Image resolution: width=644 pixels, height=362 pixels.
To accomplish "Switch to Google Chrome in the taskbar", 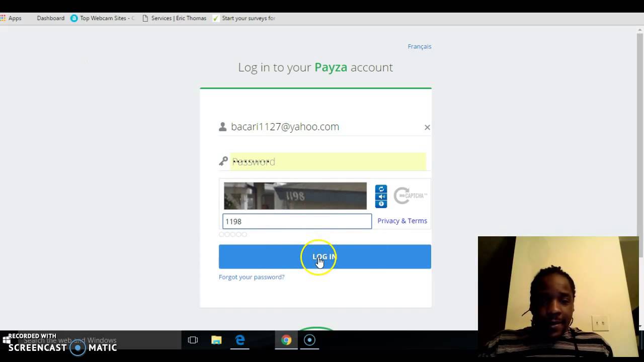I will click(x=286, y=340).
